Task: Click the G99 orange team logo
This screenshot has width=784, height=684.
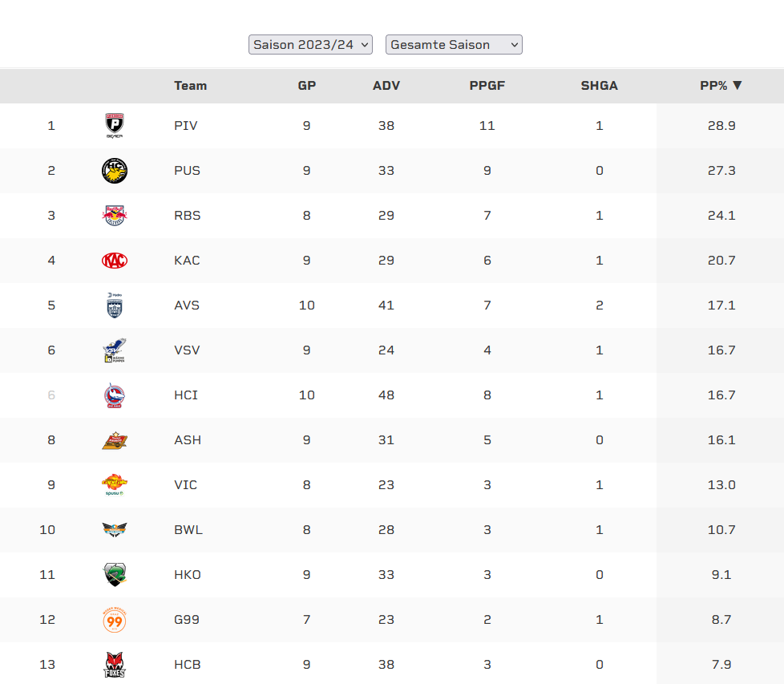Action: coord(115,620)
